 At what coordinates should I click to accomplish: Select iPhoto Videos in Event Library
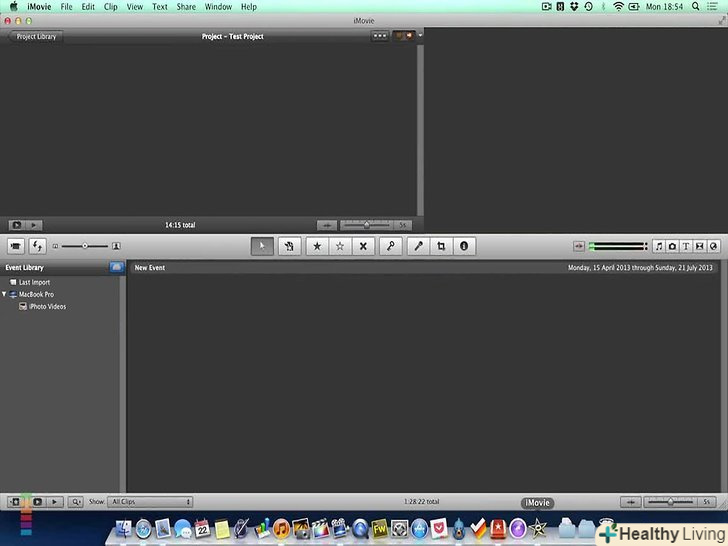pos(47,307)
